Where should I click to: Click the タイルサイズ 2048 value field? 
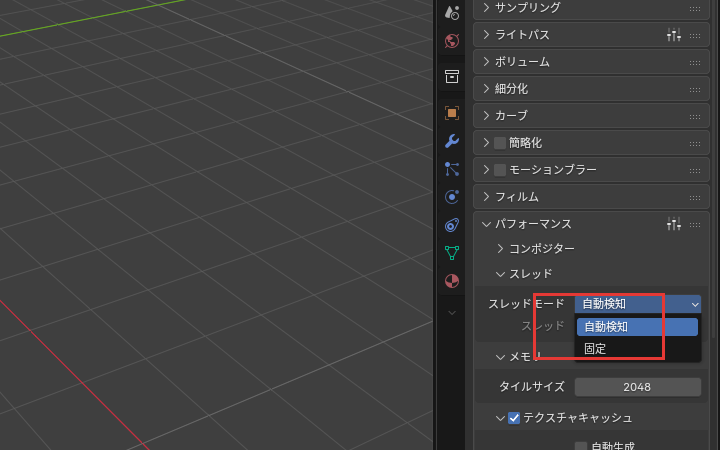coord(638,387)
